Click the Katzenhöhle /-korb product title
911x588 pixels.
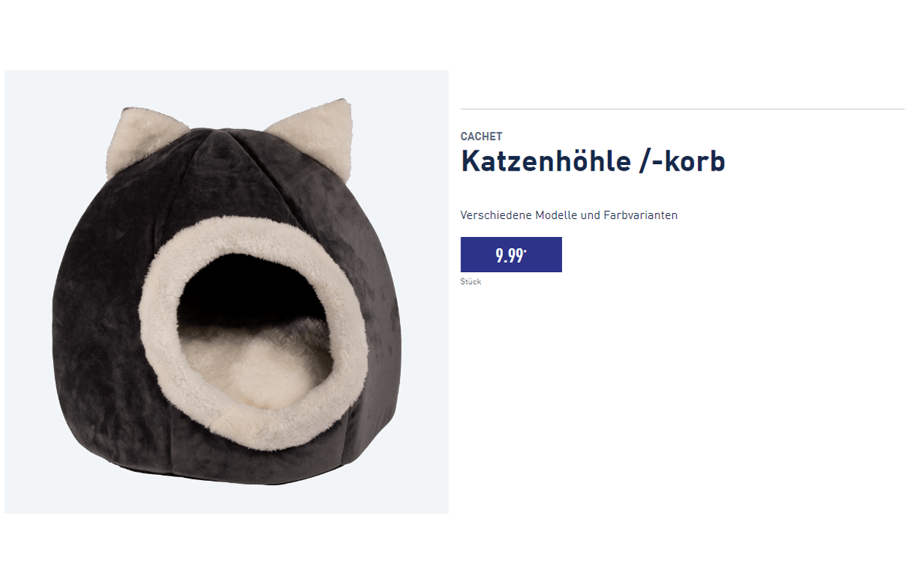[593, 161]
